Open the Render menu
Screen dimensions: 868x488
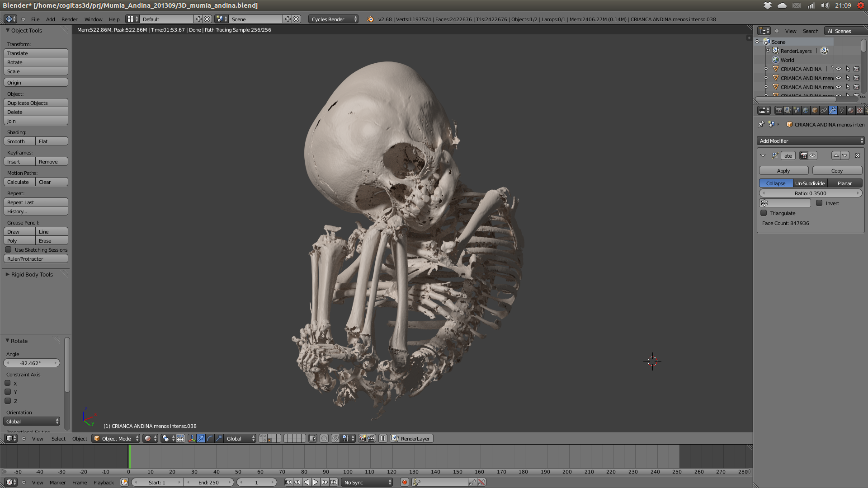coord(69,19)
